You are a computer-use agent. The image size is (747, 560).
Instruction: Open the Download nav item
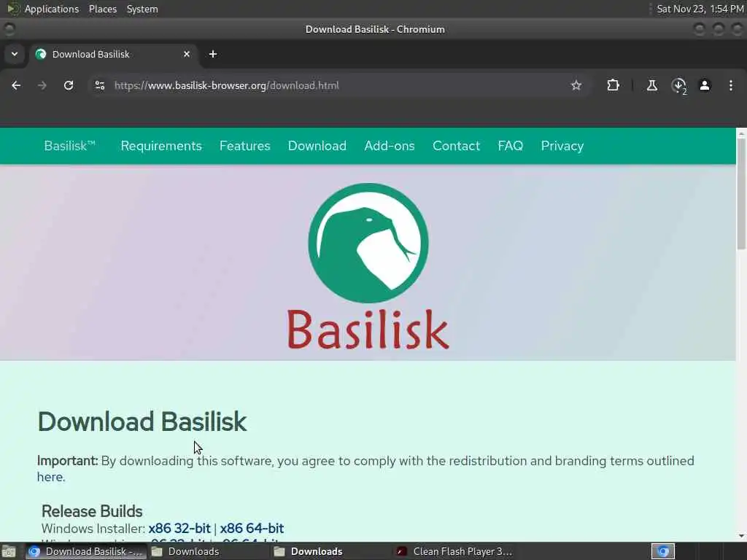coord(317,146)
